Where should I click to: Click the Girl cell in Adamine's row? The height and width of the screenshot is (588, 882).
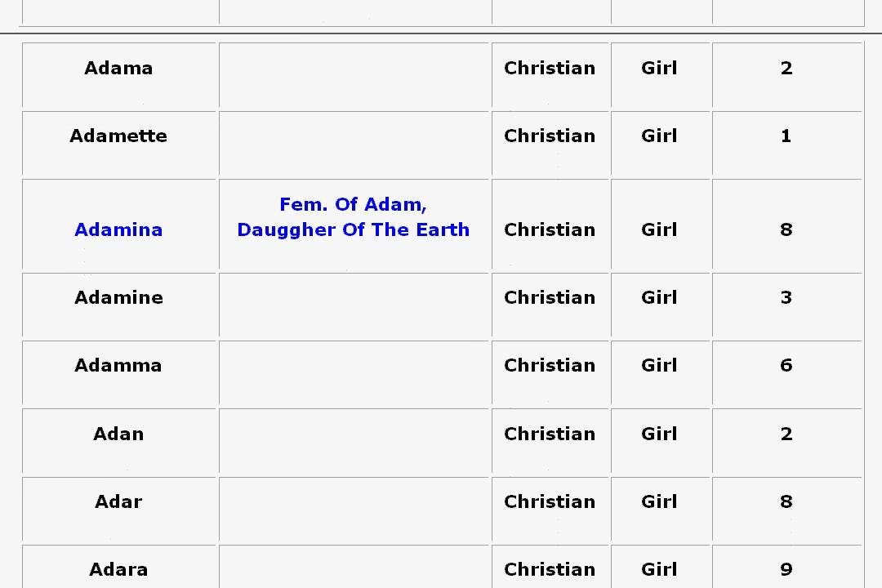pyautogui.click(x=659, y=297)
